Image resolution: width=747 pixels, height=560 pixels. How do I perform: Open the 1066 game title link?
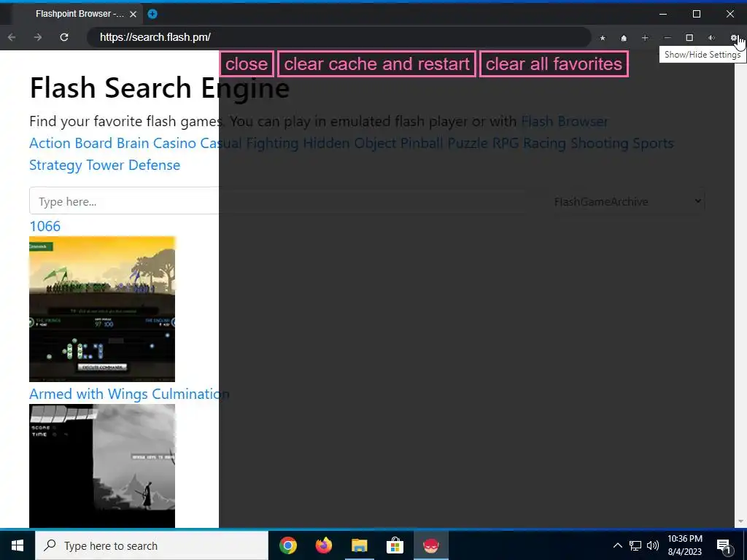(x=44, y=226)
